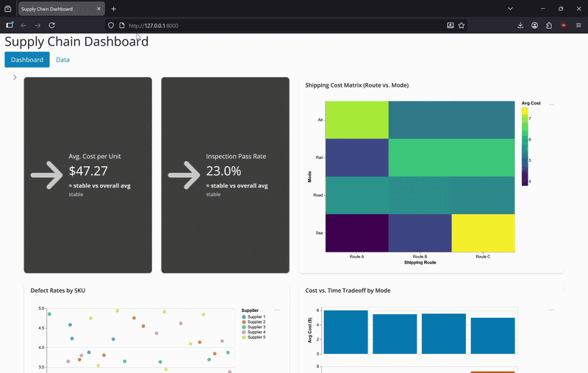Switch to the Data tab
Screen dimensions: 588x373
tap(63, 60)
